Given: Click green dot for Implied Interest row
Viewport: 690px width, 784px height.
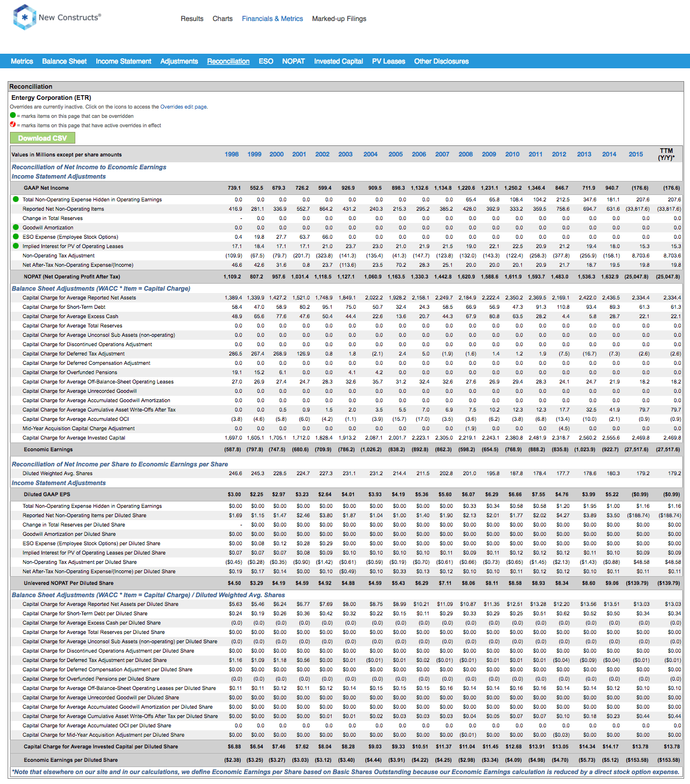Looking at the screenshot, I should click(16, 246).
